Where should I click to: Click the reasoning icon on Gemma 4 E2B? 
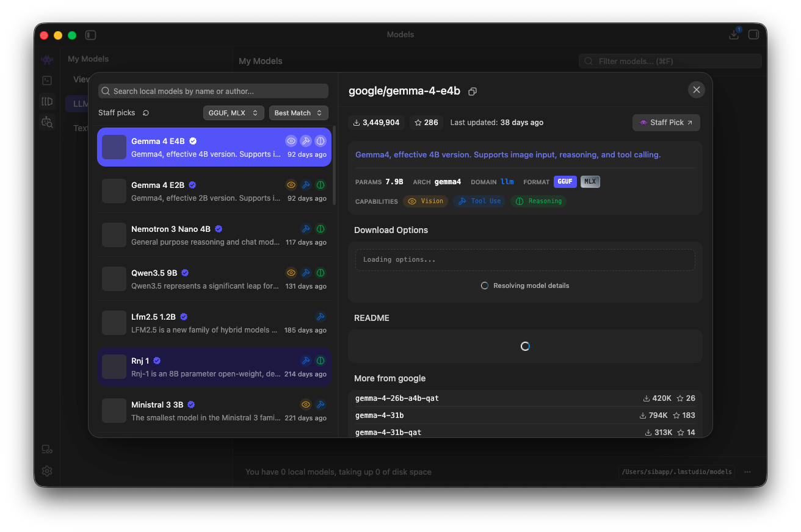pyautogui.click(x=321, y=185)
